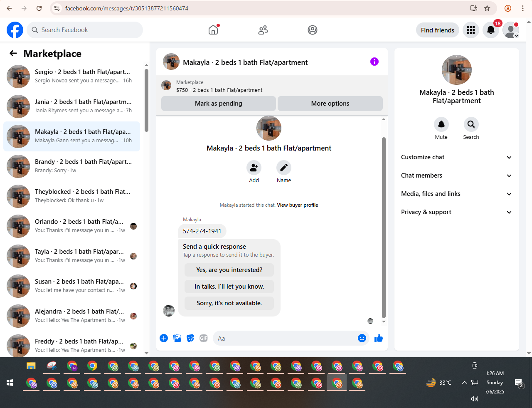Expand Customize chat section
532x408 pixels.
(456, 157)
